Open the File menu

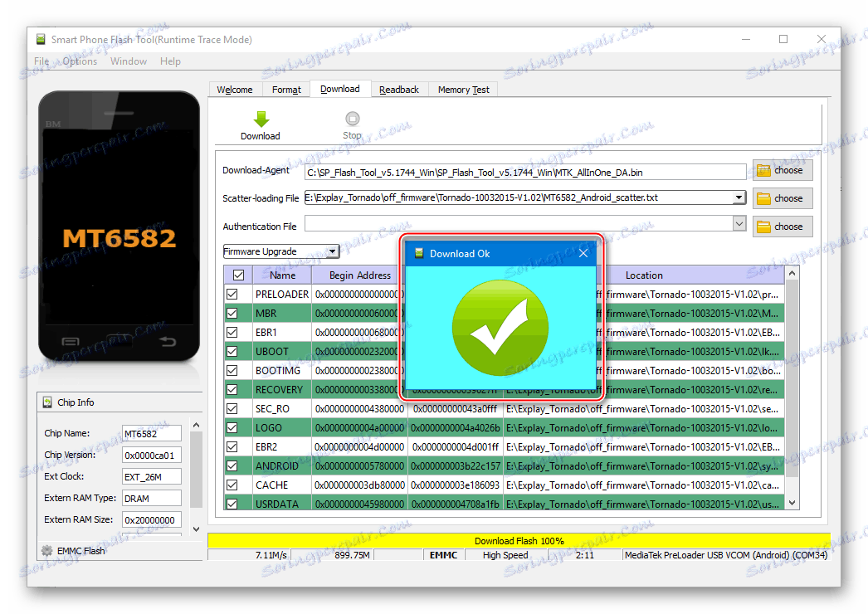[41, 61]
